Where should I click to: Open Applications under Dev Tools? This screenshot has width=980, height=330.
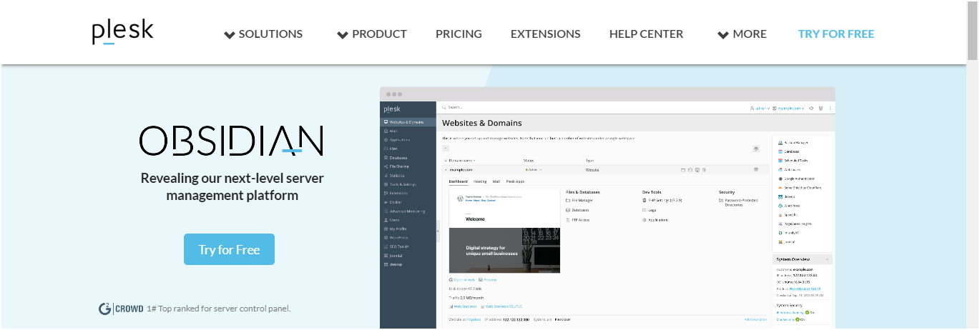[x=655, y=220]
